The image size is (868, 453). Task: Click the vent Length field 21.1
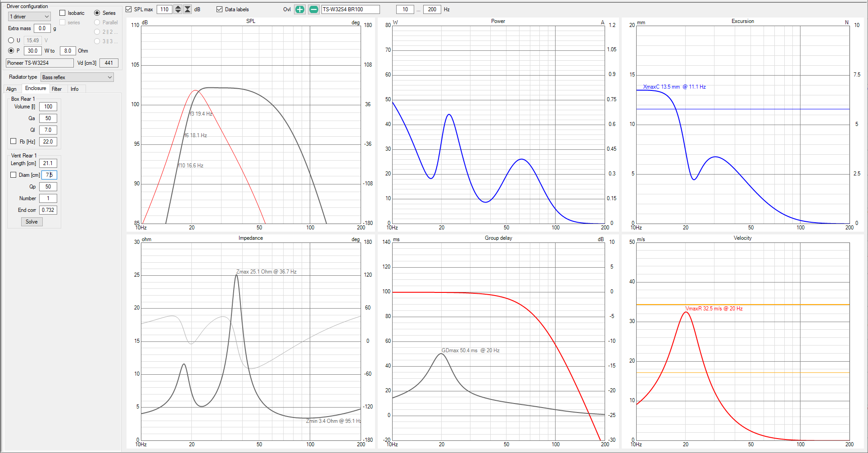point(48,163)
